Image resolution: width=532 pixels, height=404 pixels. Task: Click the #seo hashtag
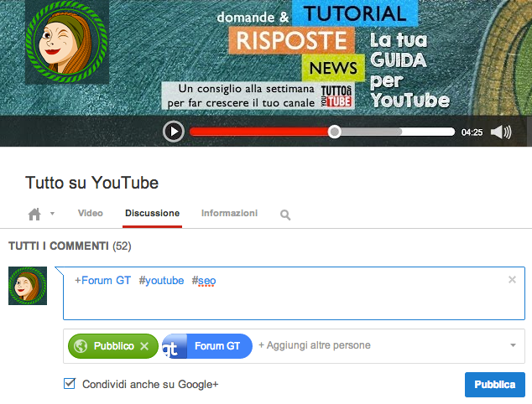(x=204, y=281)
